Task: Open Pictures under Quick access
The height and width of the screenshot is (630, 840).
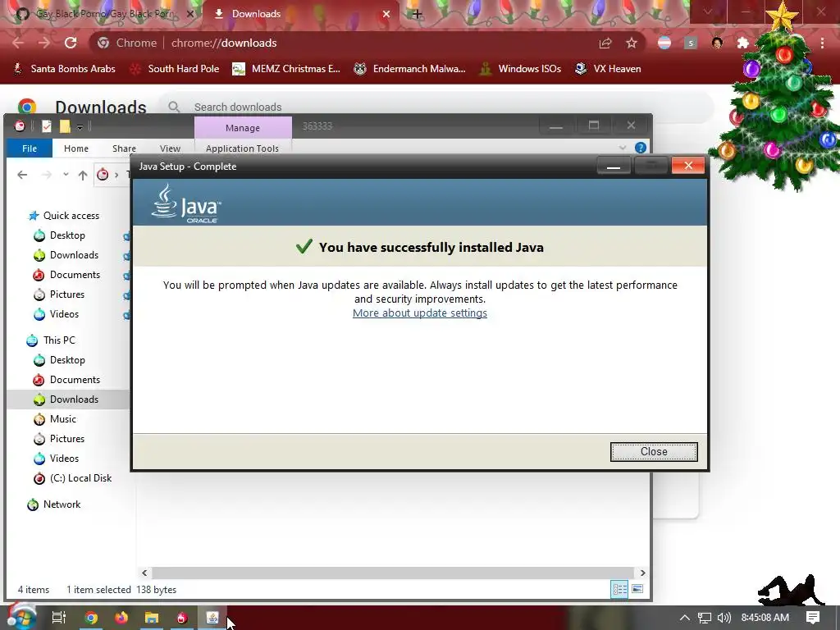Action: point(67,294)
